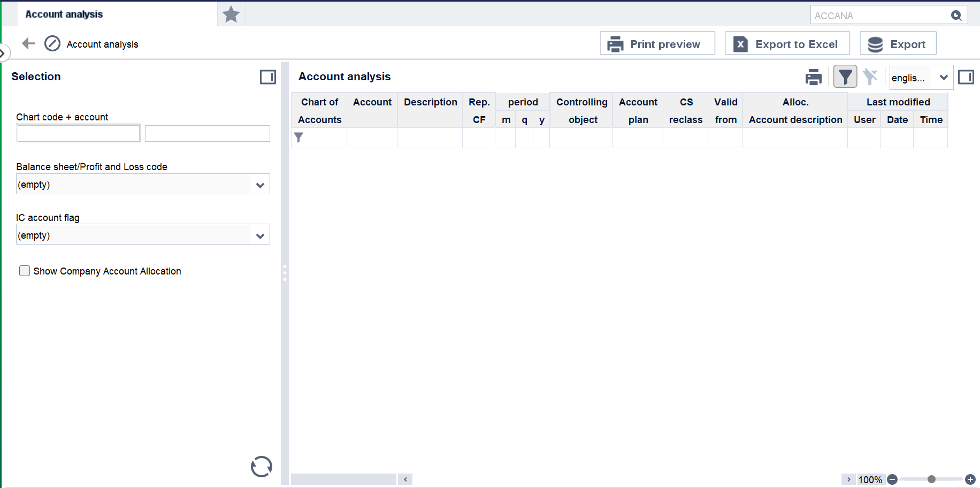This screenshot has width=980, height=488.
Task: Open Balance sheet/Profit and Loss code dropdown
Action: point(143,184)
